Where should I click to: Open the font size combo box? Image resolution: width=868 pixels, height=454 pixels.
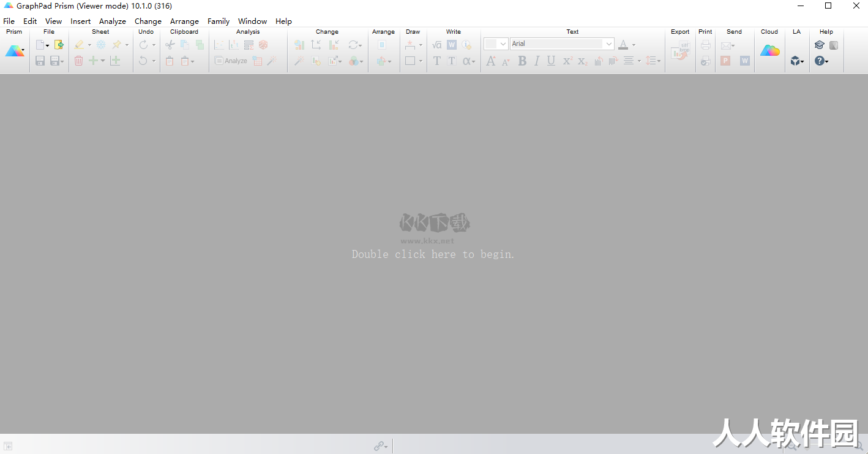[x=496, y=44]
